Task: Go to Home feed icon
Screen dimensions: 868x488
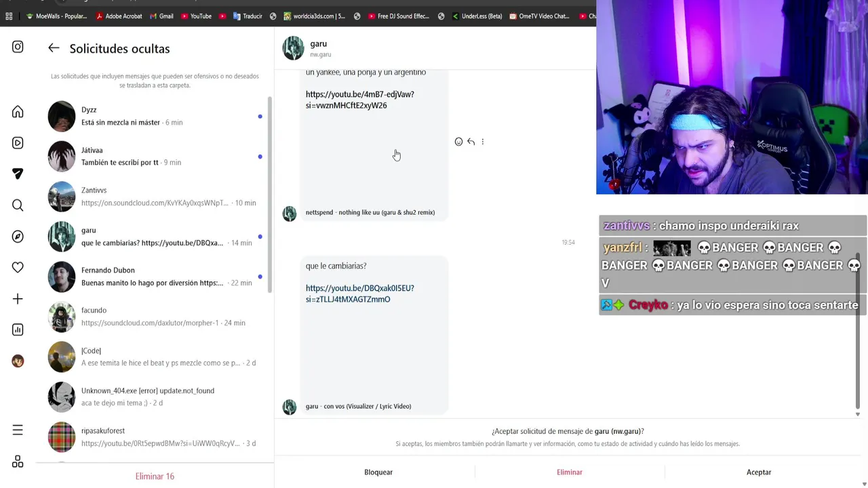Action: click(x=18, y=112)
